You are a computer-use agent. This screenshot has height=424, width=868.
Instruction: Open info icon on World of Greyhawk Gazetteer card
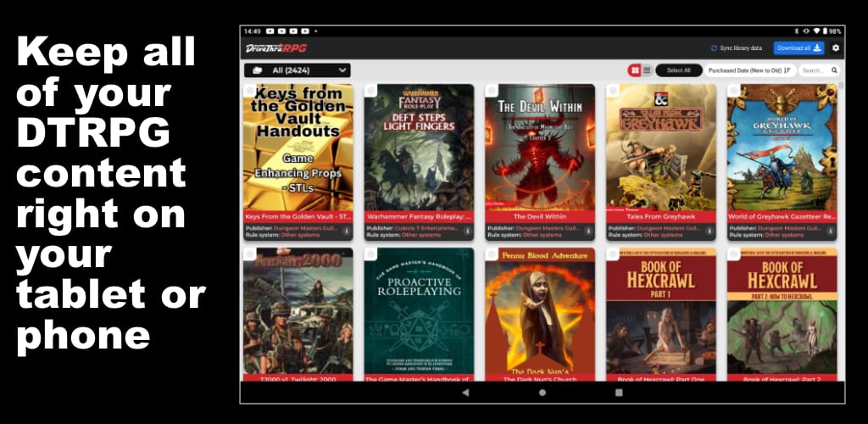click(830, 231)
